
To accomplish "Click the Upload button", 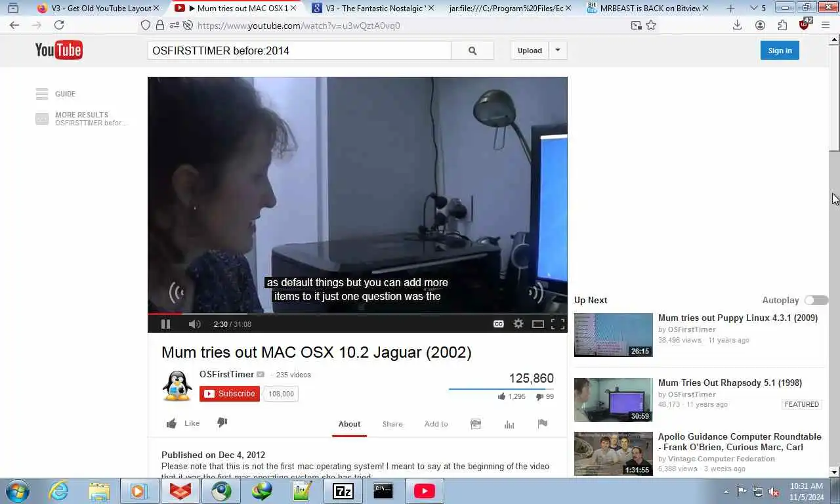I will pyautogui.click(x=530, y=51).
